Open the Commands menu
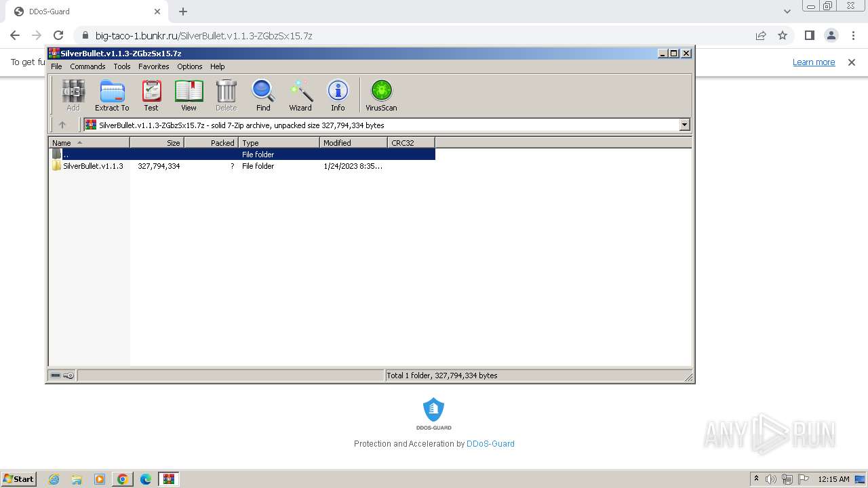 click(87, 66)
